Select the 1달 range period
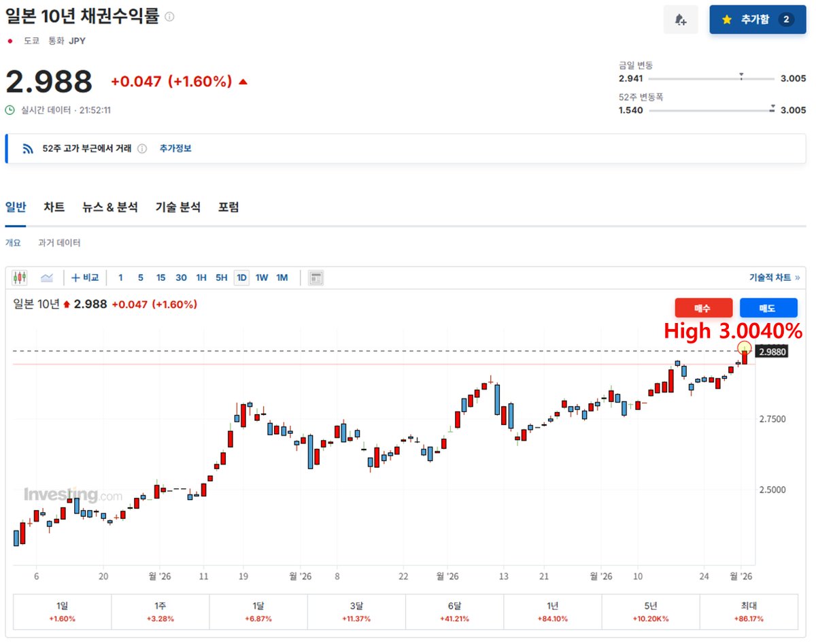This screenshot has height=644, width=816. tap(258, 612)
